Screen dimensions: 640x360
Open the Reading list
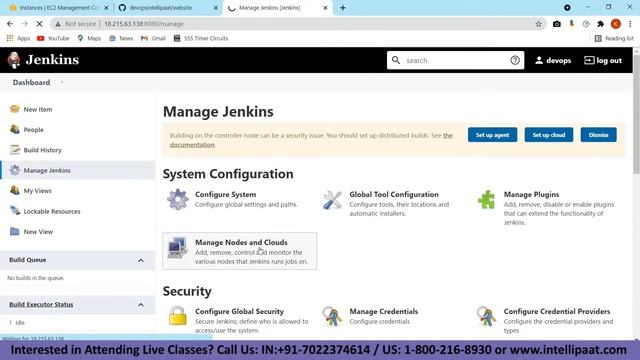pyautogui.click(x=614, y=38)
